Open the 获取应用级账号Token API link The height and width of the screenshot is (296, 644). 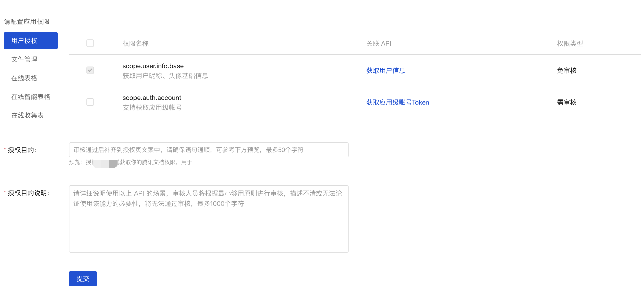pyautogui.click(x=397, y=102)
